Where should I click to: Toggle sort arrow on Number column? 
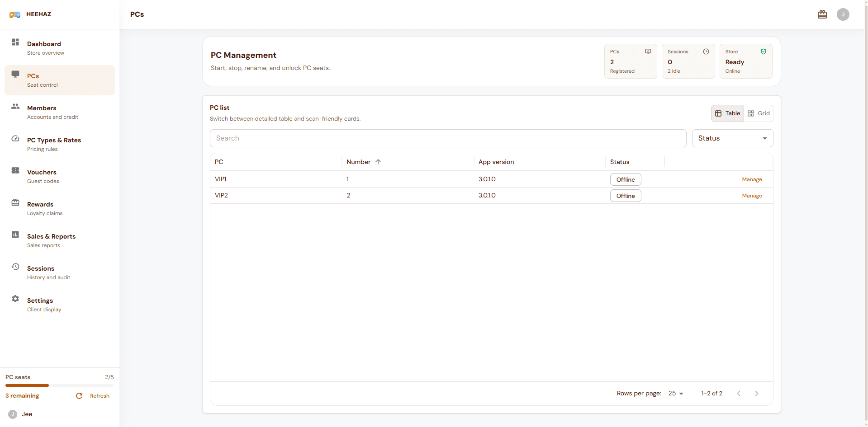coord(378,162)
